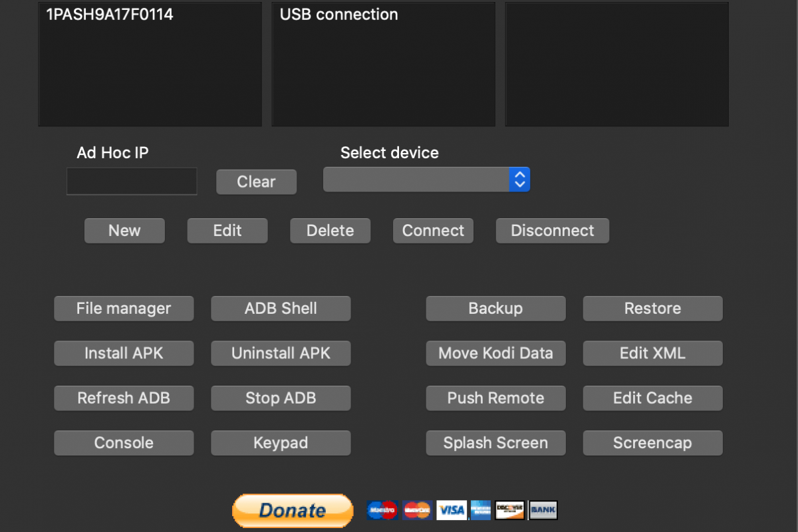Take a Screencap of the device
Image resolution: width=798 pixels, height=532 pixels.
point(652,443)
